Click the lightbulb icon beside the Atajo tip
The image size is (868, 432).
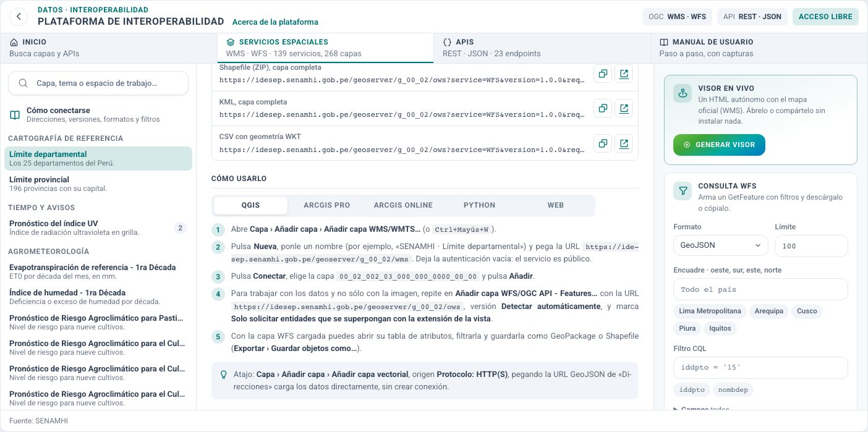(224, 375)
